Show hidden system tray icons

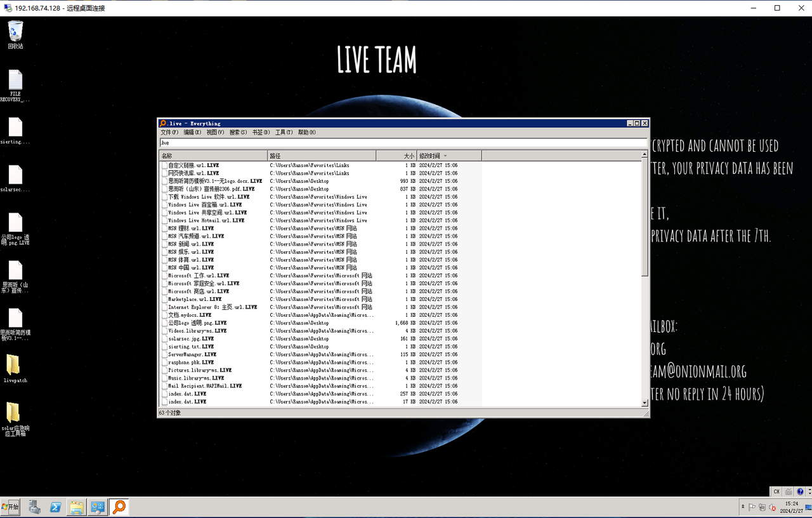click(743, 507)
